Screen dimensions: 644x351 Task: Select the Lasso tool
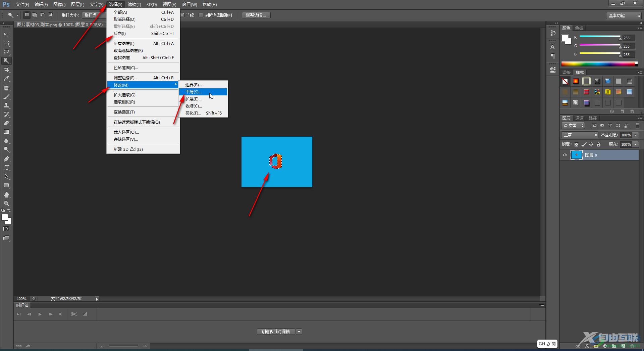click(x=6, y=52)
